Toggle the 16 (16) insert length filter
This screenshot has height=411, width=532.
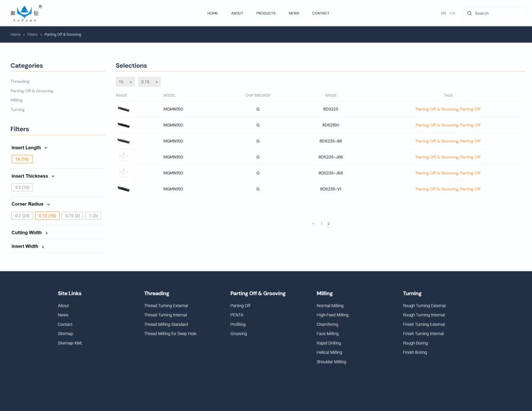pos(22,159)
